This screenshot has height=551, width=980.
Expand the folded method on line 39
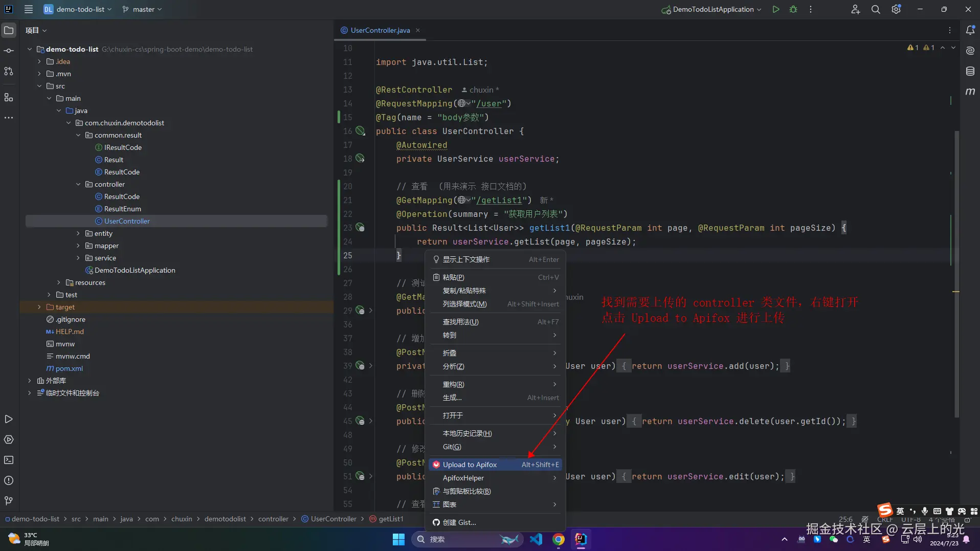(371, 366)
